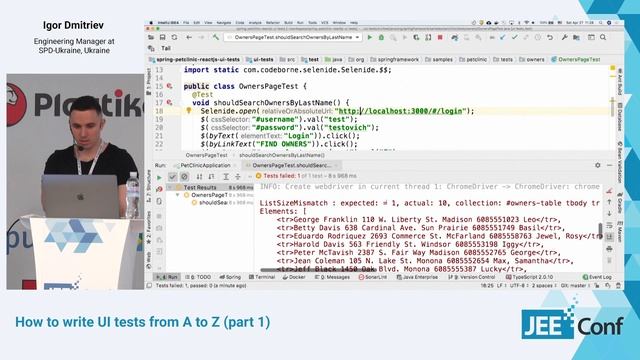Print console output via printer icon
Image resolution: width=640 pixels, height=360 pixels.
tap(609, 249)
